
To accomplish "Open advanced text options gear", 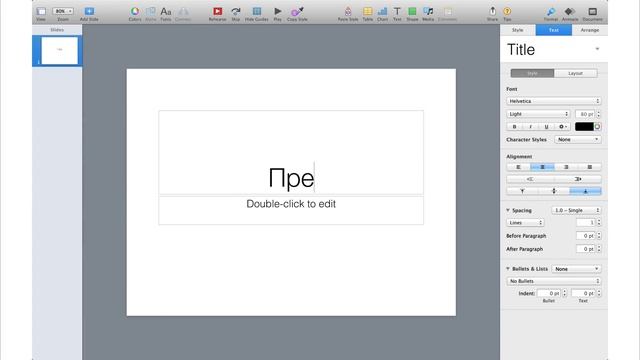I will pos(562,127).
